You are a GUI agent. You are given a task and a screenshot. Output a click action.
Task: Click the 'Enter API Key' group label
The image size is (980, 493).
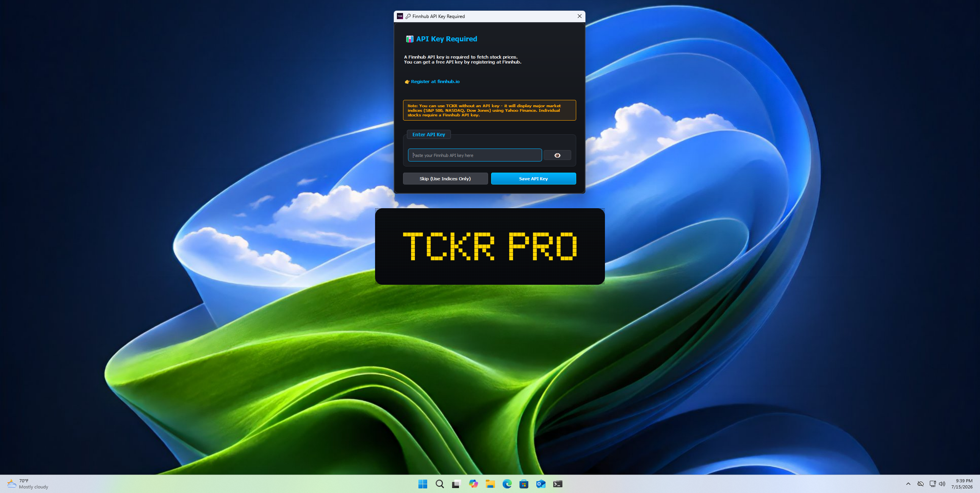tap(428, 134)
